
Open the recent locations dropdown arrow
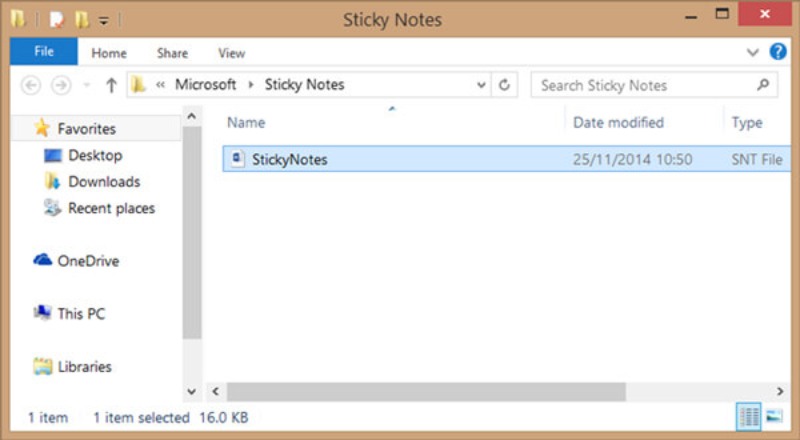(87, 85)
